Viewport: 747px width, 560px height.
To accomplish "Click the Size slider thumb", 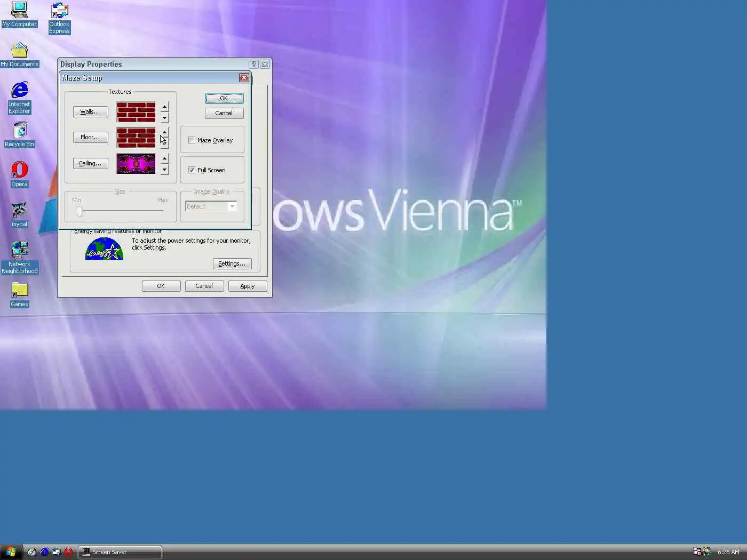I will pos(80,211).
